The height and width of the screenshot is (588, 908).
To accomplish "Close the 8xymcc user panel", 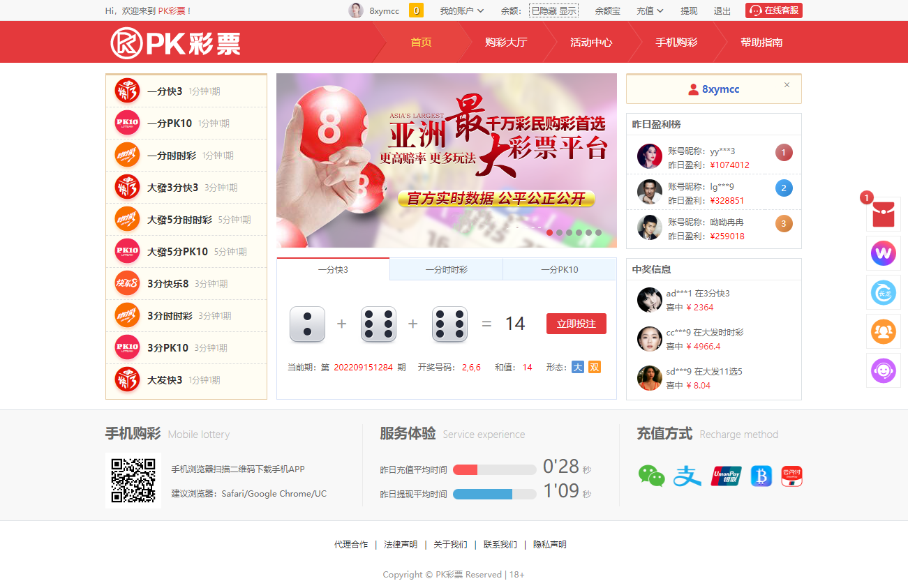I will [x=787, y=85].
